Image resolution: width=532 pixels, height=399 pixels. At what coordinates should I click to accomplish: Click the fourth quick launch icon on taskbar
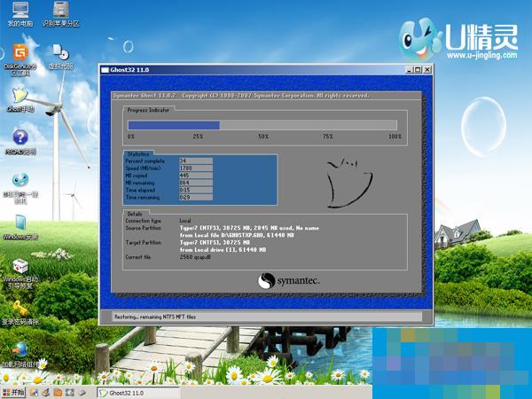[70, 393]
